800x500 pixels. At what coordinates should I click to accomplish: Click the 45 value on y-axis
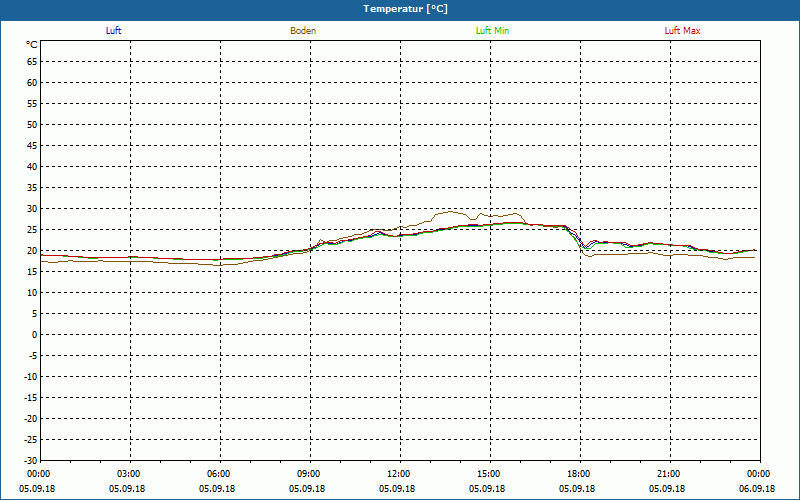click(x=32, y=145)
